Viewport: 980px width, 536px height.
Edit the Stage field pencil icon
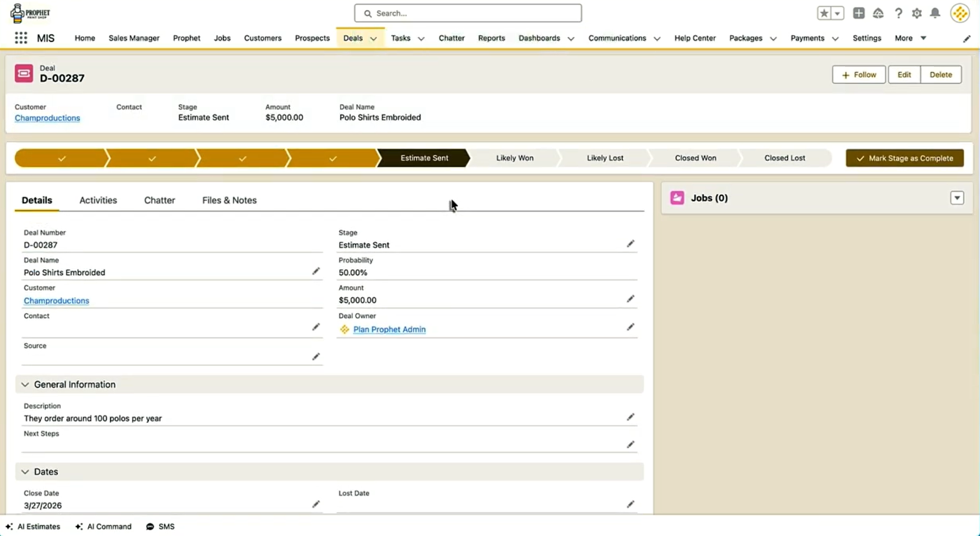point(630,244)
